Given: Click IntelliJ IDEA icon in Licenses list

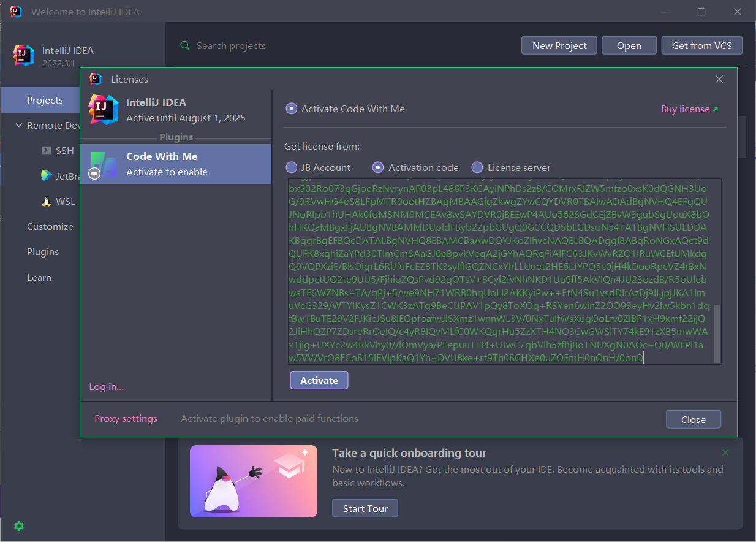Looking at the screenshot, I should pyautogui.click(x=103, y=110).
